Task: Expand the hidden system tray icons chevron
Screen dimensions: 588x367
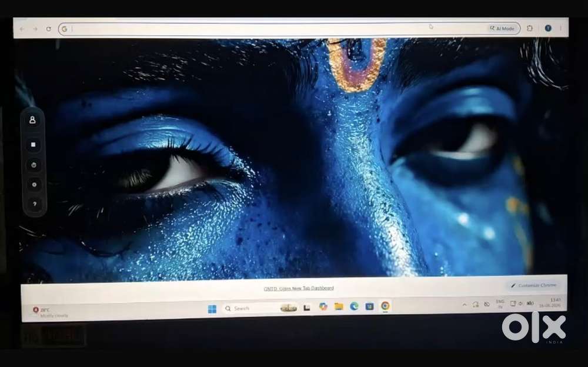Action: click(465, 305)
